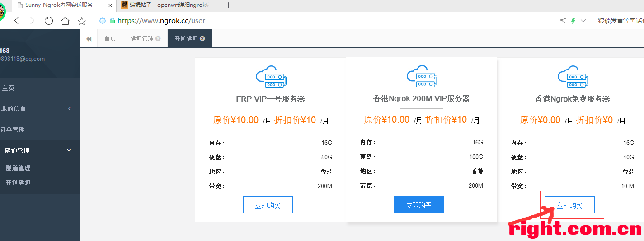
Task: Click the FRP VIP一号服务器 cloud server icon
Action: [x=271, y=77]
